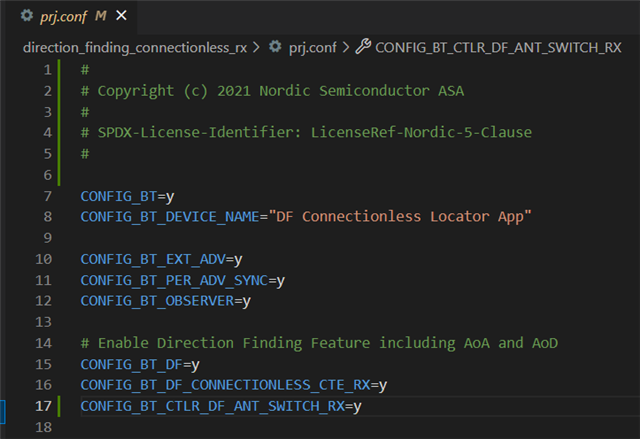Image resolution: width=640 pixels, height=439 pixels.
Task: Place cursor on CONFIG_BT_DEVICE_NAME line
Action: click(306, 217)
